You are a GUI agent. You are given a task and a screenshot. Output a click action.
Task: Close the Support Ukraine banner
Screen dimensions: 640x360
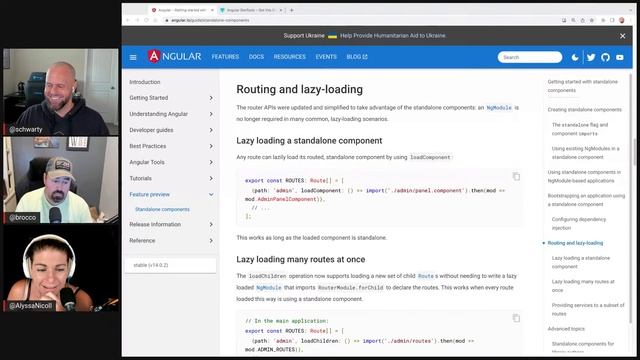tap(622, 36)
